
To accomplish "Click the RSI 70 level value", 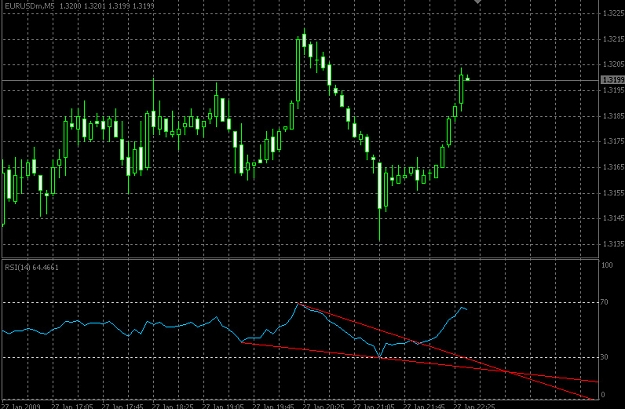I will click(604, 302).
